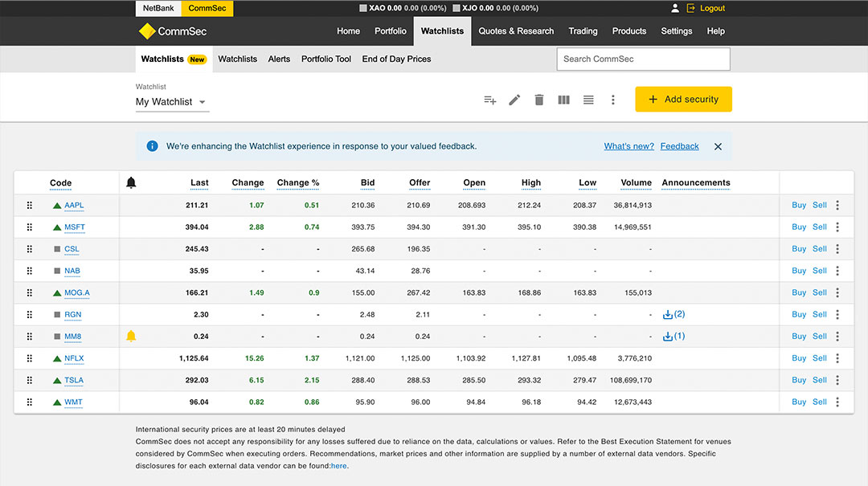
Task: Open the more options dots for NAB row
Action: (x=837, y=271)
